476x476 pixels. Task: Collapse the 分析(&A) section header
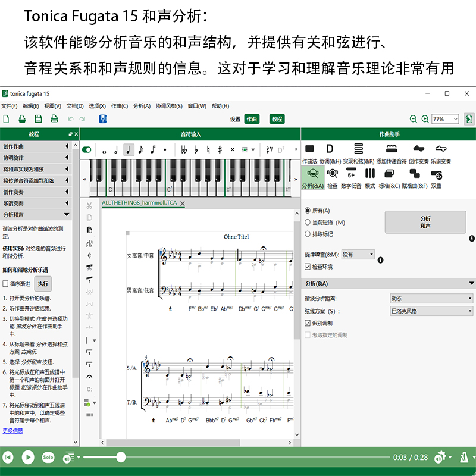[x=389, y=283]
